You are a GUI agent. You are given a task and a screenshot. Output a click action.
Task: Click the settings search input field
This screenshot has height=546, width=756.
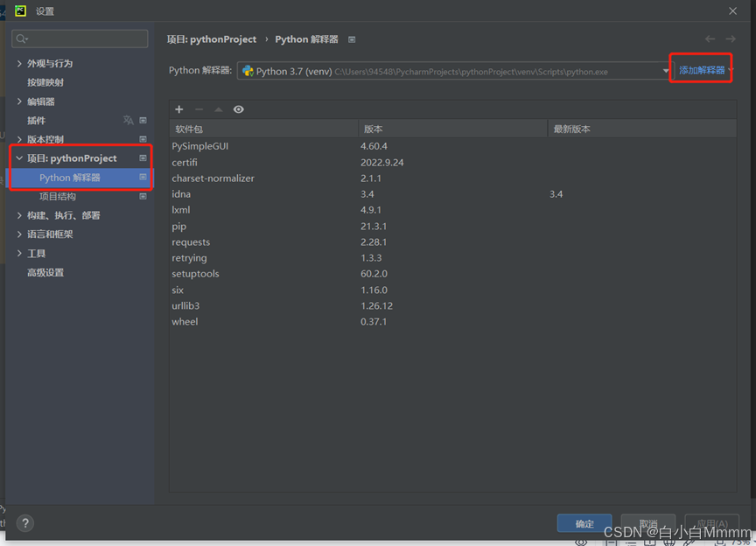pyautogui.click(x=80, y=38)
